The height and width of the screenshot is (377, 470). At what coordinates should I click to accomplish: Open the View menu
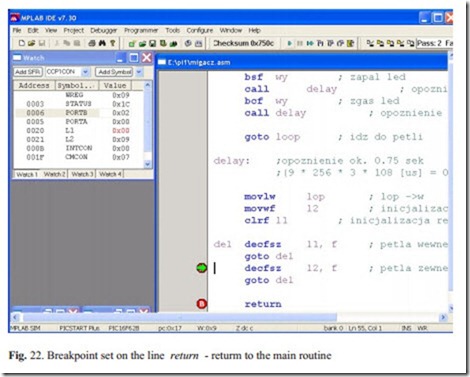point(51,30)
